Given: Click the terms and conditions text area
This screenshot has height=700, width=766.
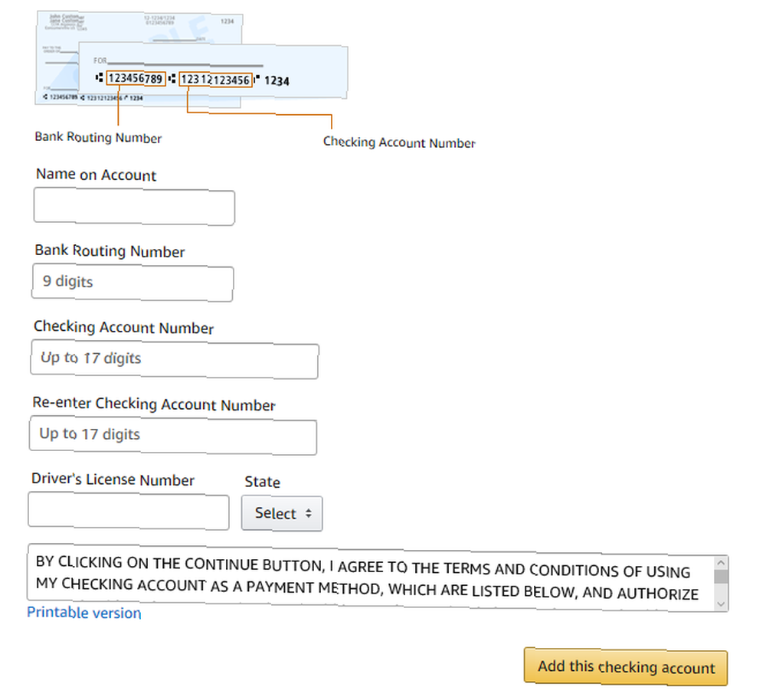Looking at the screenshot, I should pos(372,578).
